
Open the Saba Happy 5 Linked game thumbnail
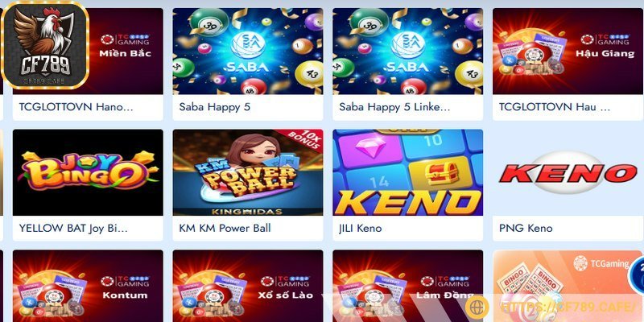408,52
